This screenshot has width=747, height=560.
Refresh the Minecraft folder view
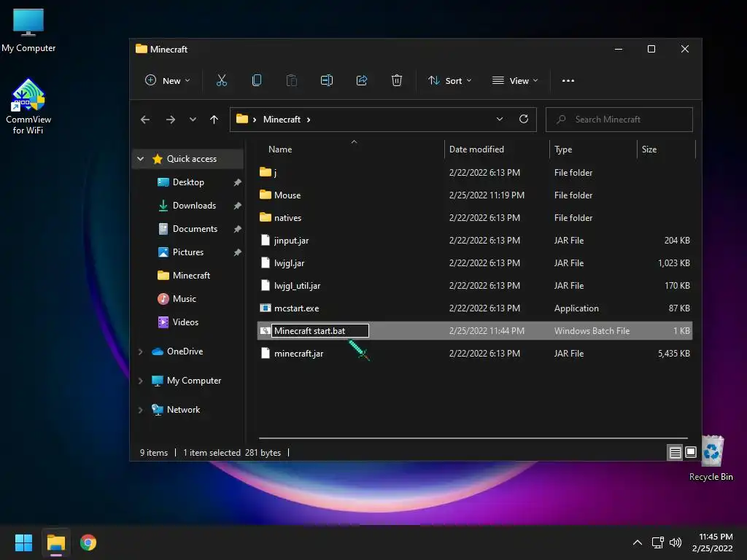tap(524, 119)
